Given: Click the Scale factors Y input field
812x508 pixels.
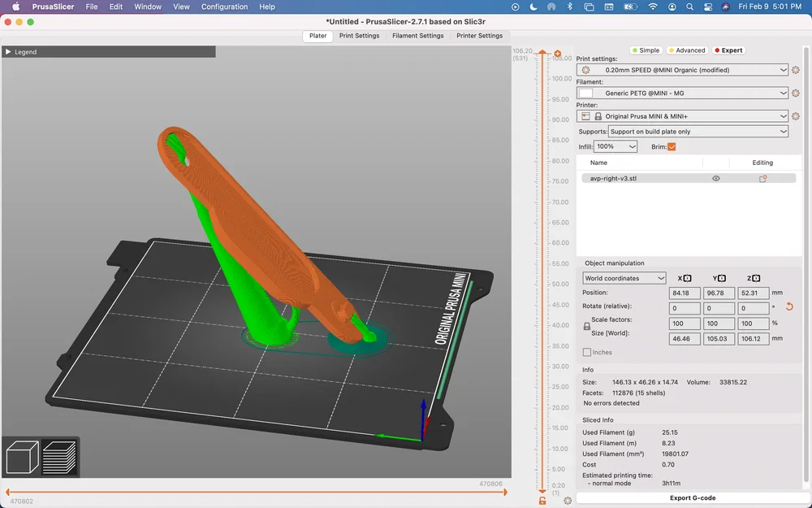Looking at the screenshot, I should coord(719,323).
